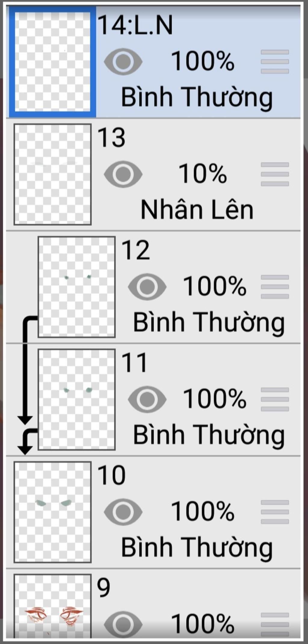Select layer 9 thumbnail with red eyes
This screenshot has width=308, height=644.
[x=53, y=606]
